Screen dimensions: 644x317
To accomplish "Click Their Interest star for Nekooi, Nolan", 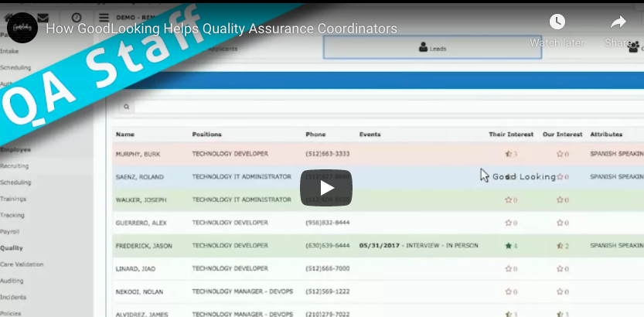I will click(x=508, y=292).
